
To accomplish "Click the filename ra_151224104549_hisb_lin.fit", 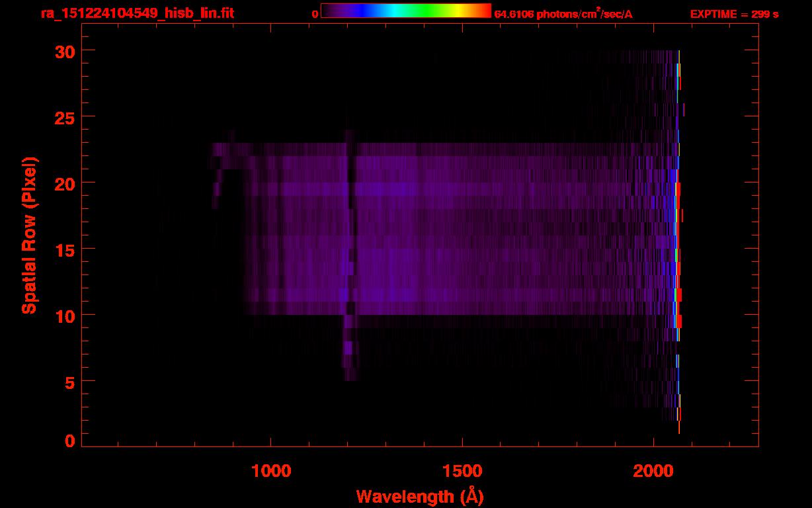I will click(137, 13).
